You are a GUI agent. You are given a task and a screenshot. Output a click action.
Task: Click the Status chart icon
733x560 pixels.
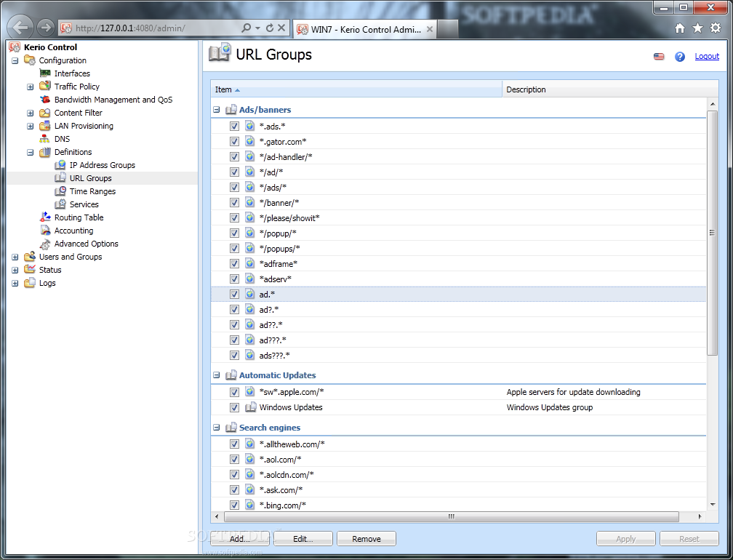click(x=29, y=269)
